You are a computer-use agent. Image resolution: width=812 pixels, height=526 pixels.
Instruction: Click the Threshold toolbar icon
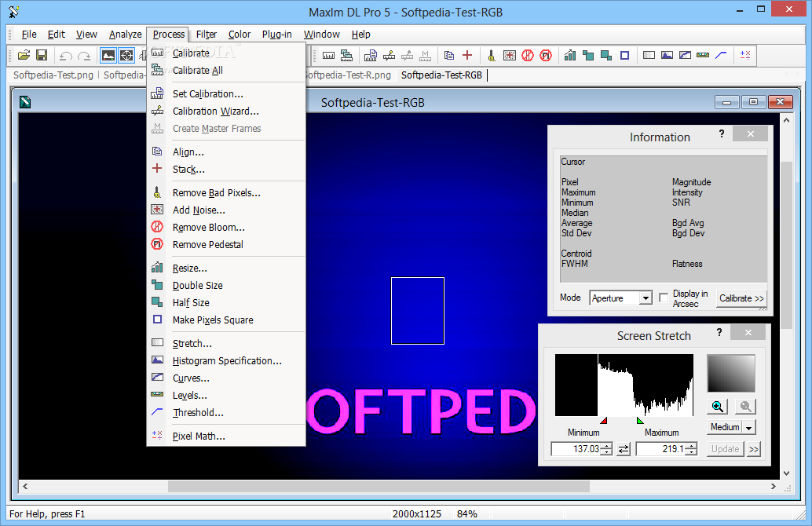coord(721,55)
